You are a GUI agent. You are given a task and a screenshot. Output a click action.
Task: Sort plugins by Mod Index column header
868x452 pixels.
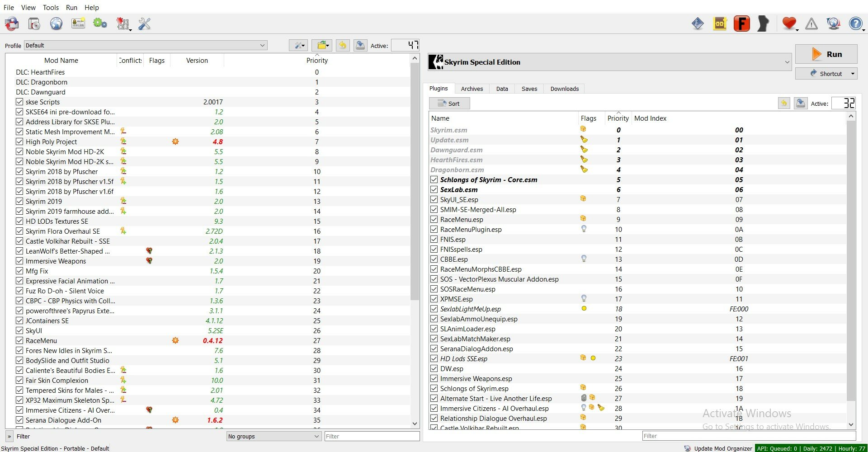tap(739, 118)
